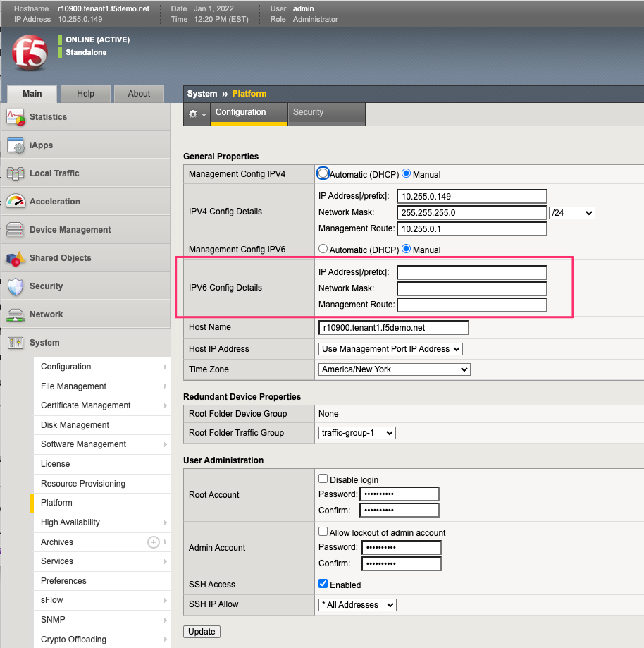The height and width of the screenshot is (648, 644).
Task: Select Automatic (DHCP) for Management Config IPV6
Action: pyautogui.click(x=323, y=249)
